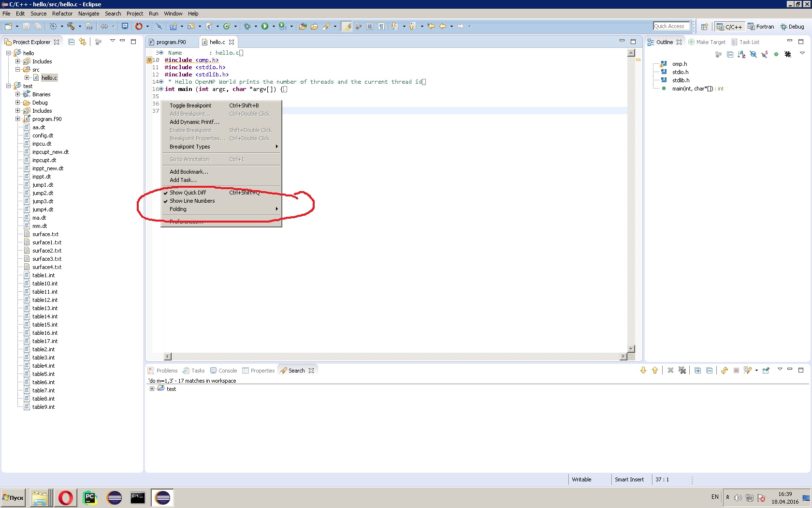Open the Open Perspective toolbar icon
Viewport: 812px width, 508px height.
click(x=704, y=27)
